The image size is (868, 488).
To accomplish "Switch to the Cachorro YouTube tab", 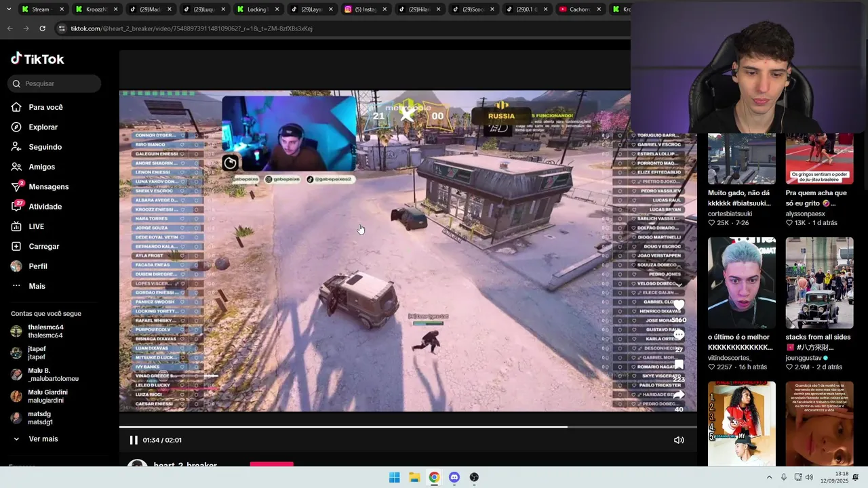I will tap(579, 9).
